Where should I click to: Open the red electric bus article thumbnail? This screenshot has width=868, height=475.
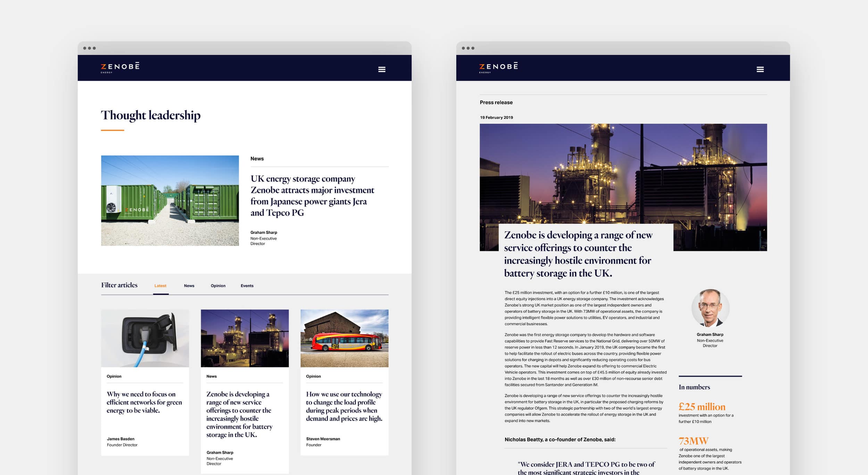(344, 338)
